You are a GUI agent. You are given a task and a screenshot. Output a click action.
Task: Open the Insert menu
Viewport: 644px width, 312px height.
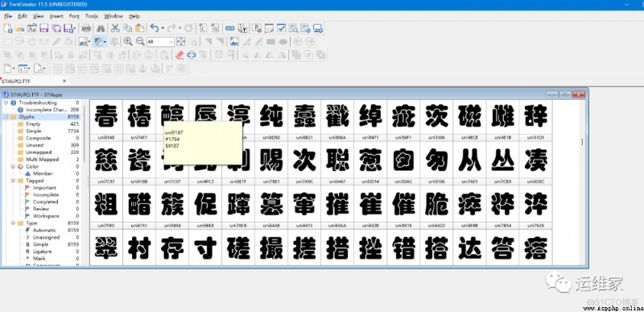(56, 16)
